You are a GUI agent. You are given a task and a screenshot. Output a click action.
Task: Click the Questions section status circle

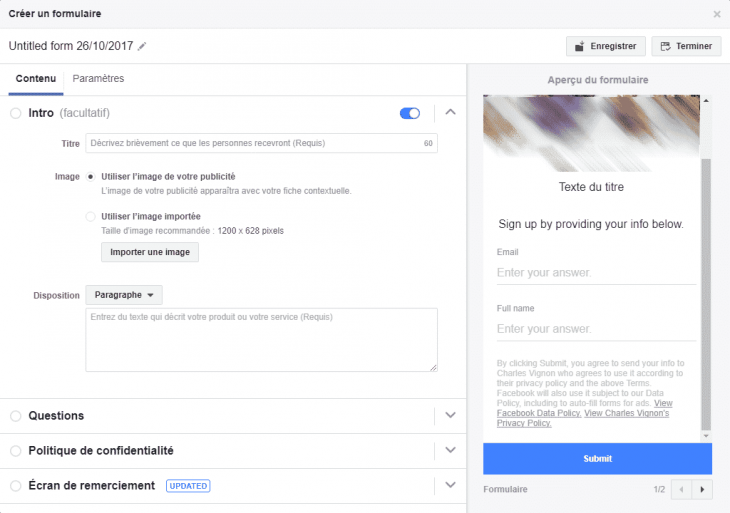click(15, 415)
